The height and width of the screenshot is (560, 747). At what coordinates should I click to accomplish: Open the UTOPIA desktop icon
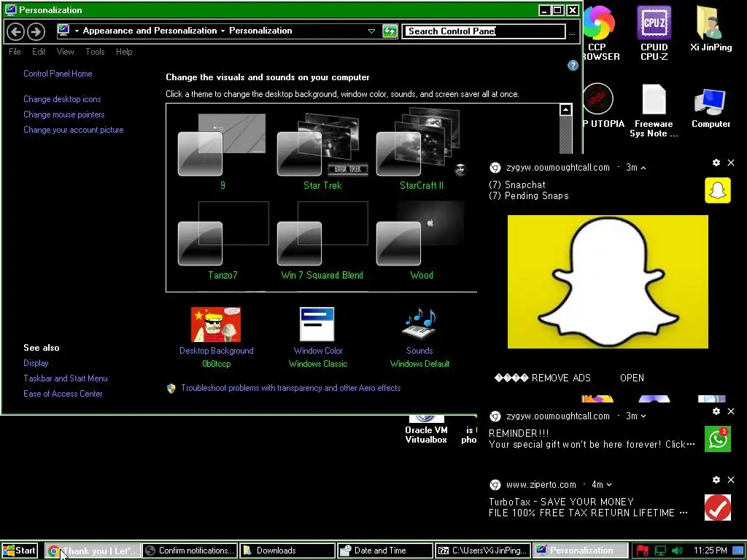click(601, 106)
